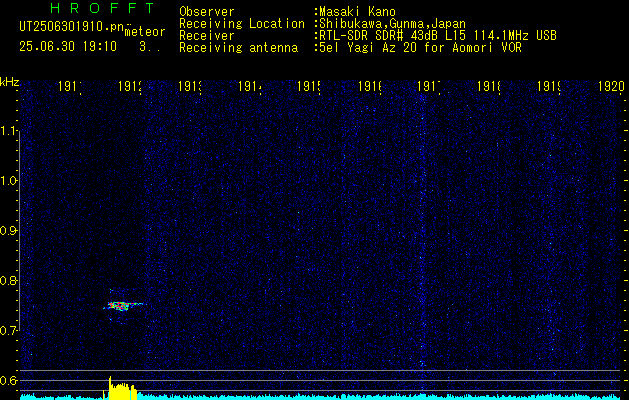
Task: Click time marker 1919
Action: [549, 87]
